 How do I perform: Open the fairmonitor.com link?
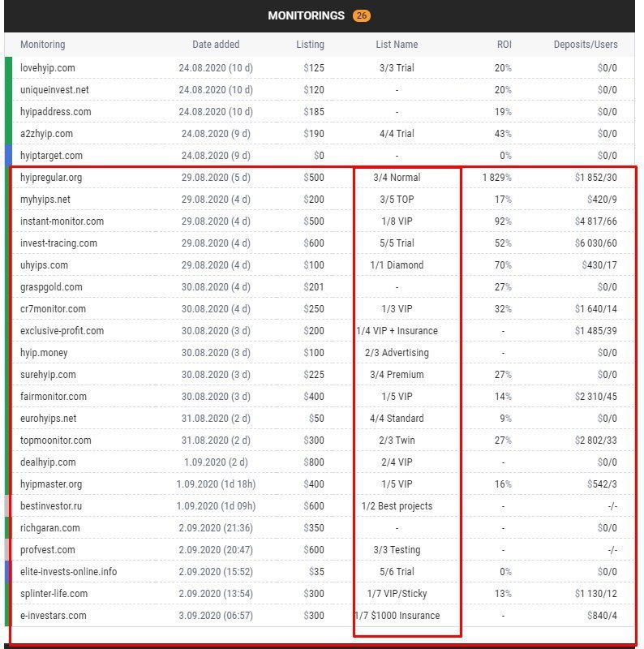pos(54,397)
